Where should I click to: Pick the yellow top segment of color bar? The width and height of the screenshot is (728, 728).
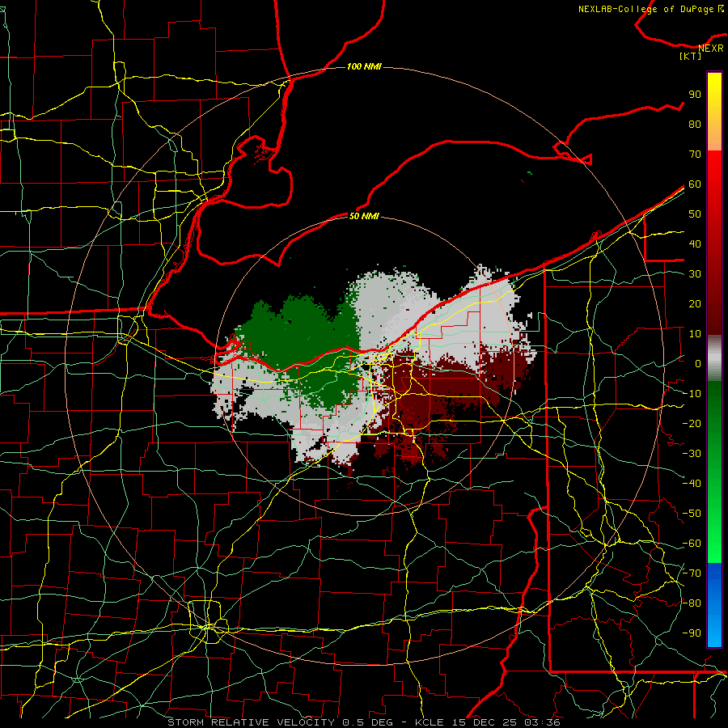[x=714, y=112]
